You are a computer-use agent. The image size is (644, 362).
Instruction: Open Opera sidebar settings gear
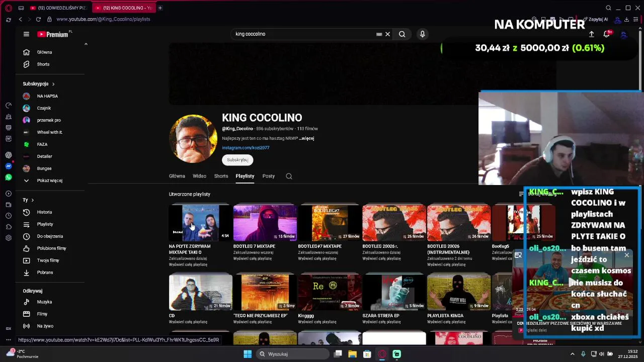pyautogui.click(x=9, y=238)
